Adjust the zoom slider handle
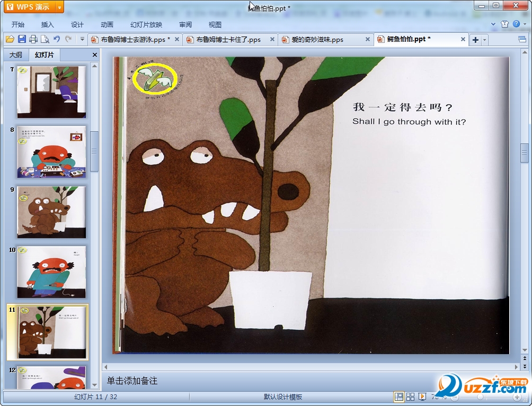Image resolution: width=532 pixels, height=406 pixels. pos(480,397)
